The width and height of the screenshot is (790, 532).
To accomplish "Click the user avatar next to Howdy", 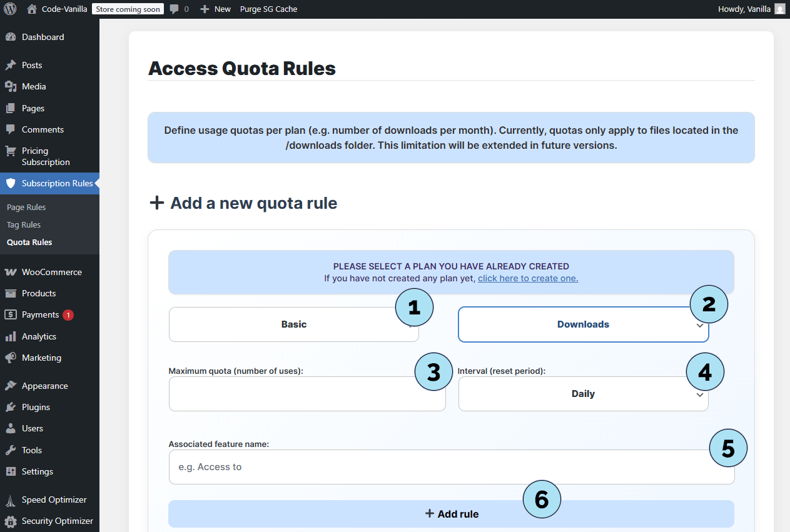I will coord(779,9).
